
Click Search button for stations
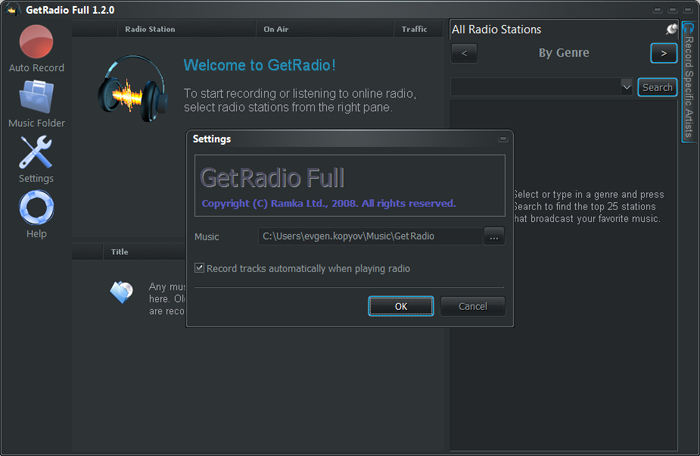pyautogui.click(x=657, y=87)
